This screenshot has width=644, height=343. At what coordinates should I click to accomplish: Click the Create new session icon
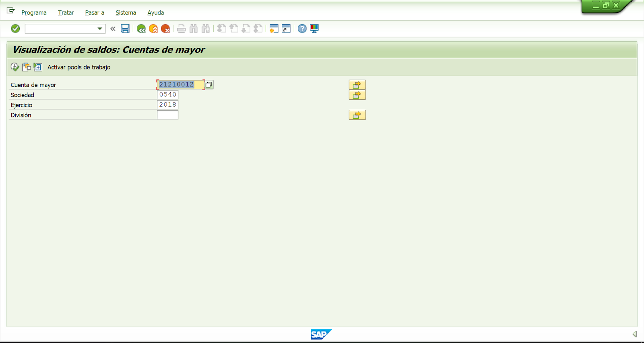(x=274, y=29)
